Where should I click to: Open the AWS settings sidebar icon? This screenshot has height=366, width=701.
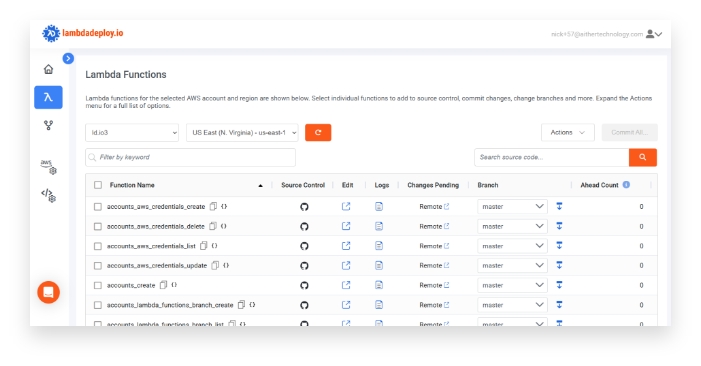coord(48,167)
